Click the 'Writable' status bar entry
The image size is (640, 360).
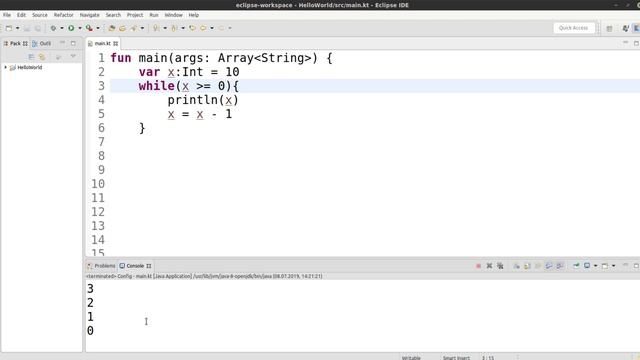[x=411, y=358]
